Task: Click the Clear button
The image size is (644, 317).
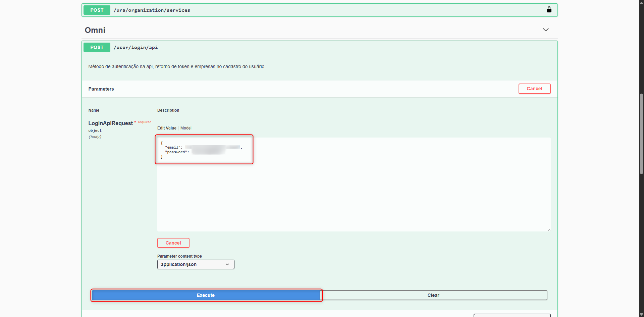Action: 433,295
